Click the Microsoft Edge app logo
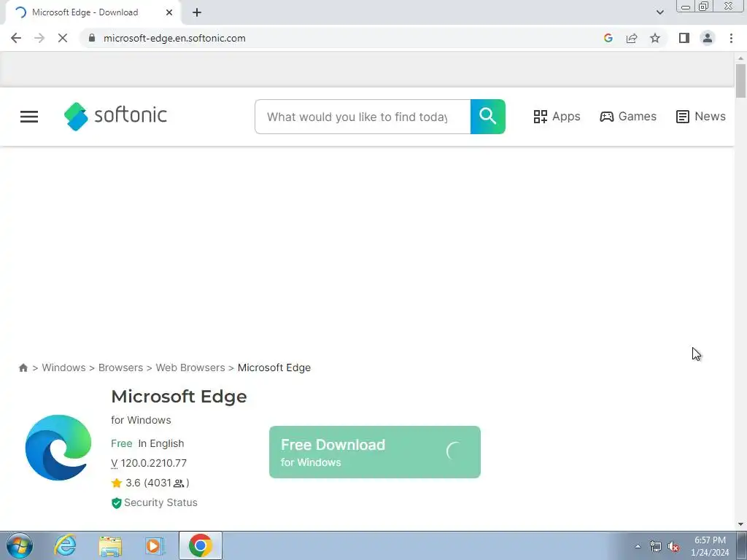The image size is (747, 560). click(58, 448)
